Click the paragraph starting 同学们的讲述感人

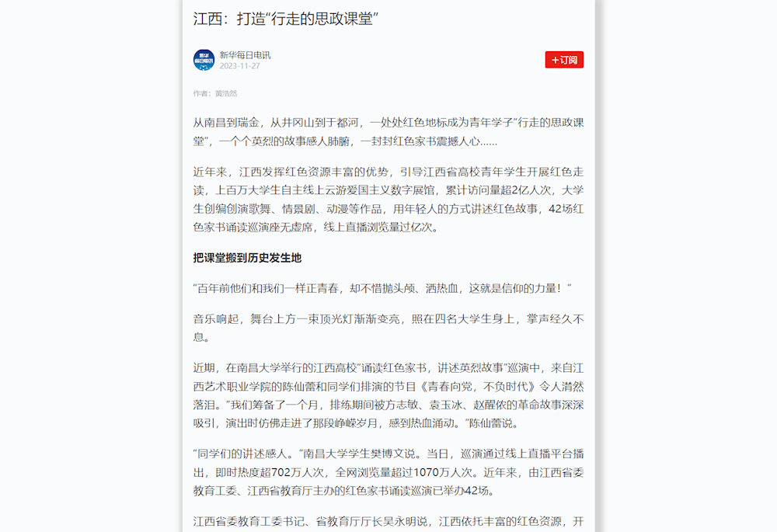tap(388, 472)
